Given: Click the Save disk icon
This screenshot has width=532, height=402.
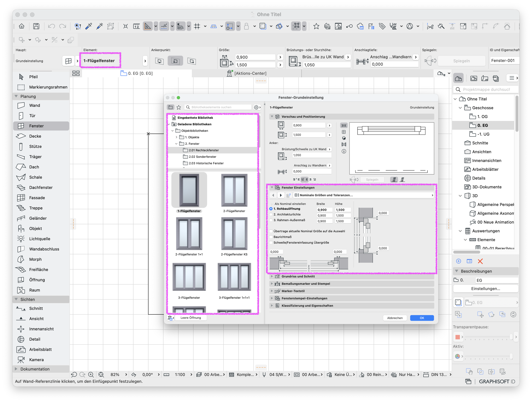Looking at the screenshot, I should pyautogui.click(x=36, y=26).
